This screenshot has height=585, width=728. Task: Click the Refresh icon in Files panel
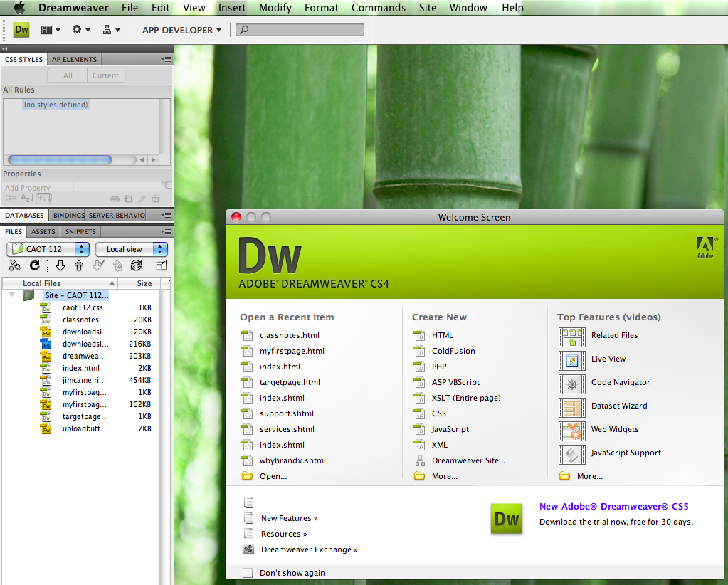click(35, 265)
